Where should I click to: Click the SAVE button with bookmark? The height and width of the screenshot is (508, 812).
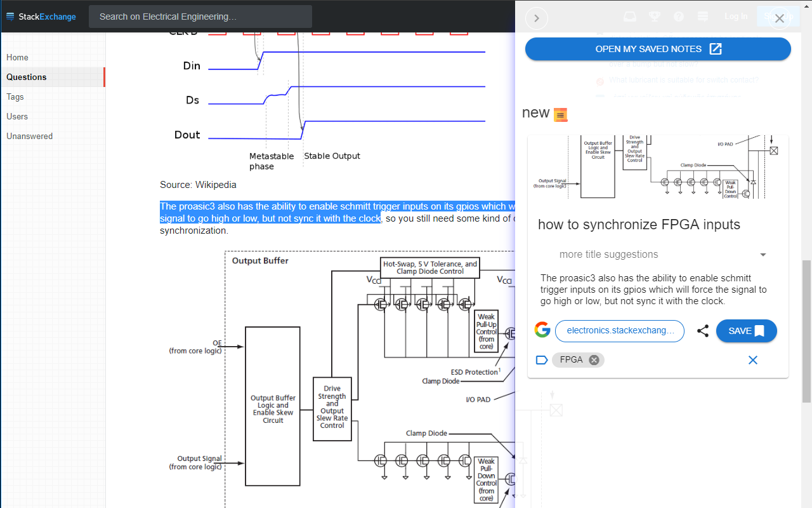[747, 331]
